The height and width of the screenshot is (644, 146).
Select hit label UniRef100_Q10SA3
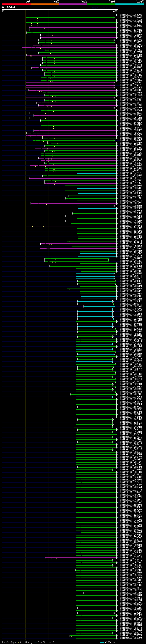pos(131,115)
